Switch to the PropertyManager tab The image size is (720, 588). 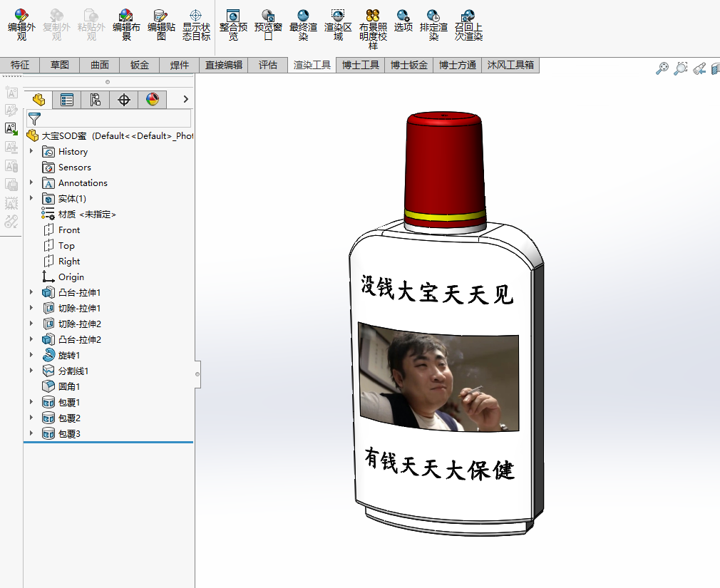67,100
